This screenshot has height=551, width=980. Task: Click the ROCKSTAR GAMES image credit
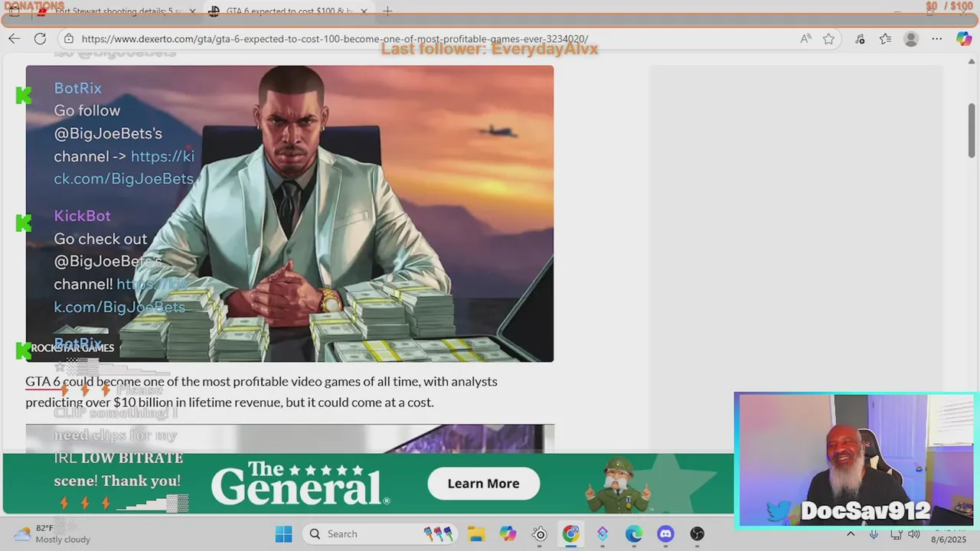click(73, 348)
